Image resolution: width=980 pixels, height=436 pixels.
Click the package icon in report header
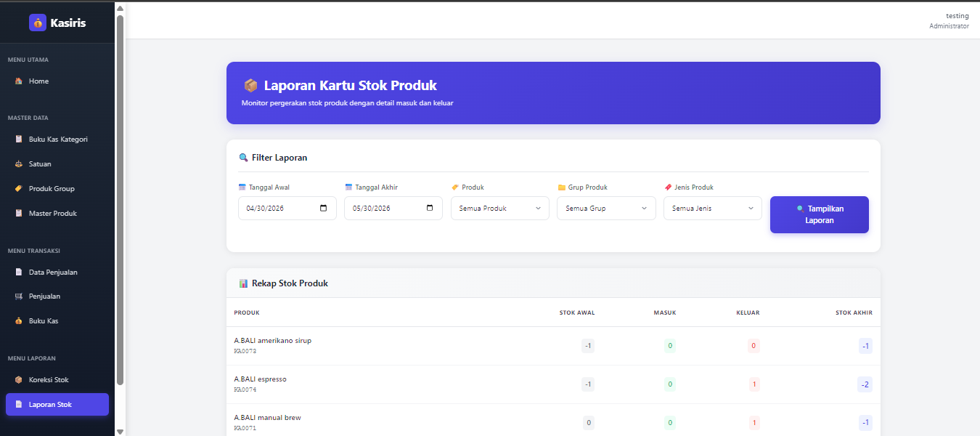point(250,86)
